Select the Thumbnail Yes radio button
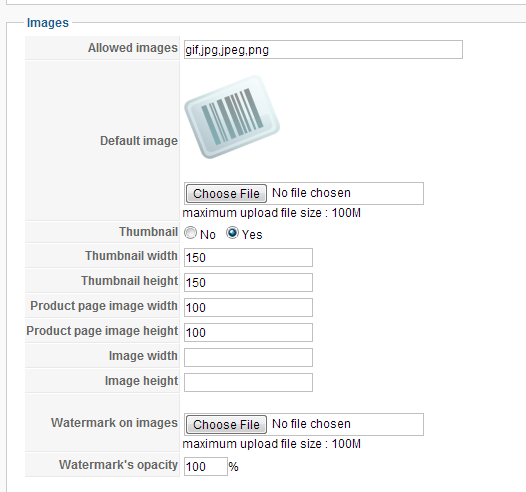The image size is (526, 492). pyautogui.click(x=232, y=233)
